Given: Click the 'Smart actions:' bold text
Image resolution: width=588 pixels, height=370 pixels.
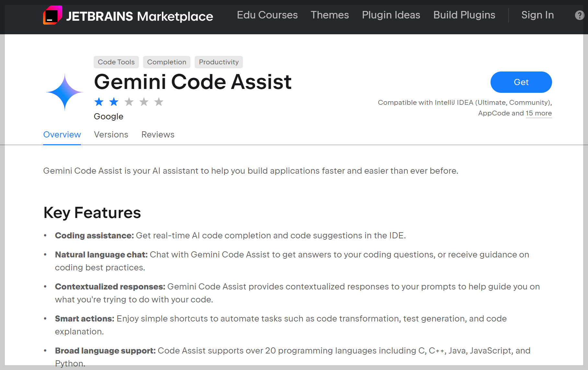Looking at the screenshot, I should tap(85, 319).
